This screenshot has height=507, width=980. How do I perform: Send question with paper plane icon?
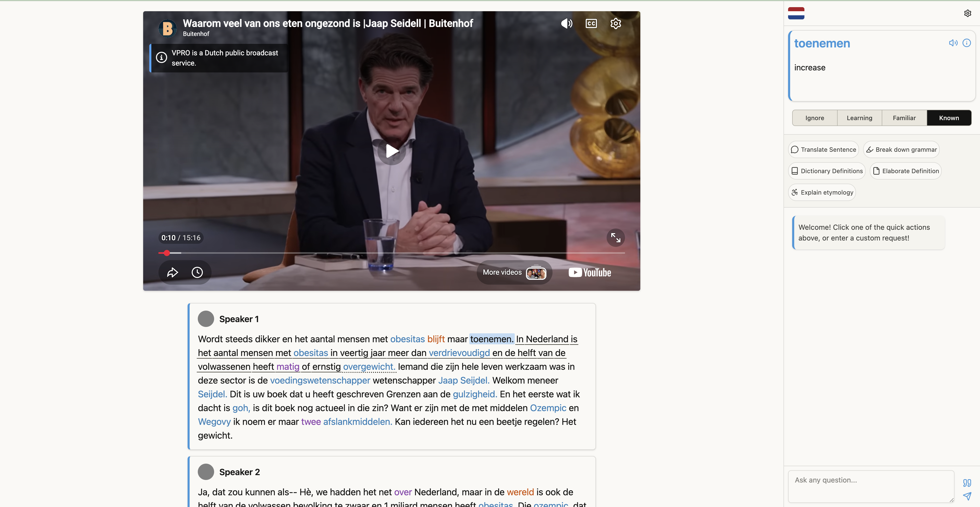967,496
